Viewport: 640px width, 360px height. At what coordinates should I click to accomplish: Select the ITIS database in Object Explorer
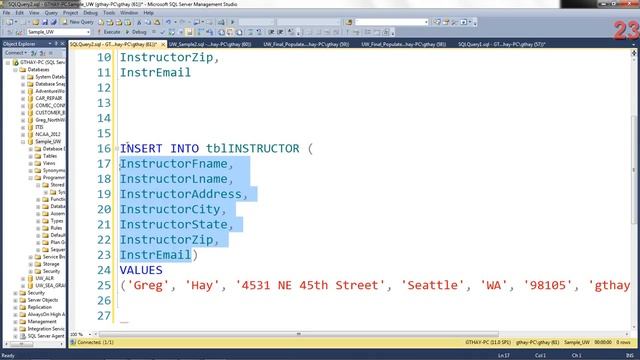39,127
